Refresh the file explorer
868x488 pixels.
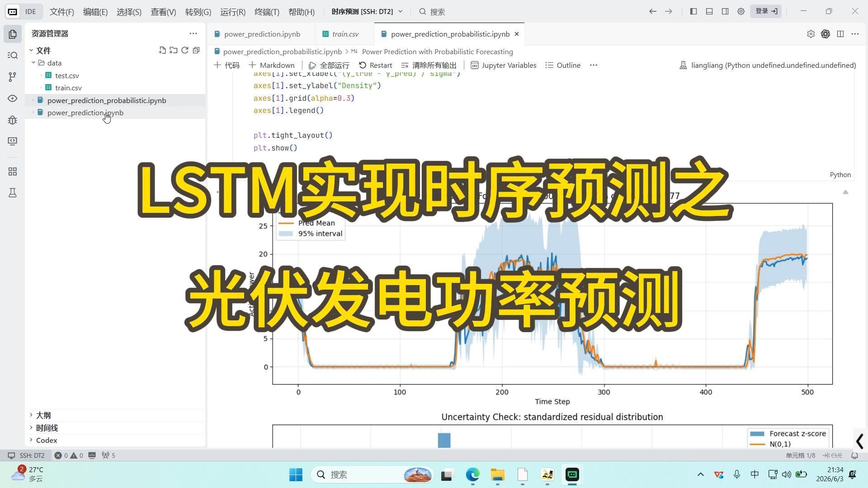point(185,50)
